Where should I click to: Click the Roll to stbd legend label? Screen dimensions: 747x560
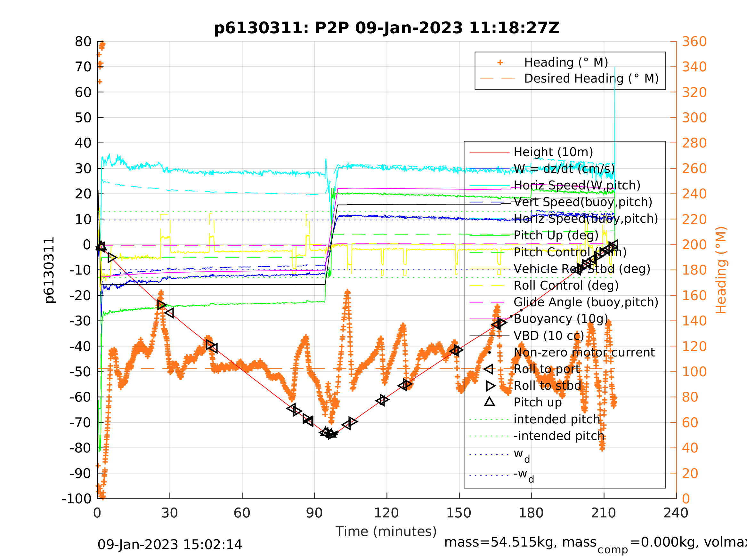click(548, 386)
